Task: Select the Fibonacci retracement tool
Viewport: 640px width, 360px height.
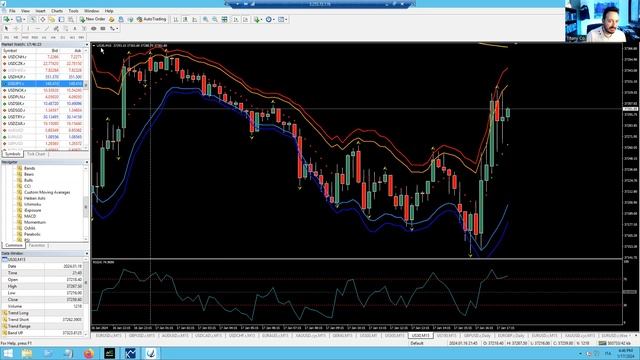Action: (x=65, y=29)
